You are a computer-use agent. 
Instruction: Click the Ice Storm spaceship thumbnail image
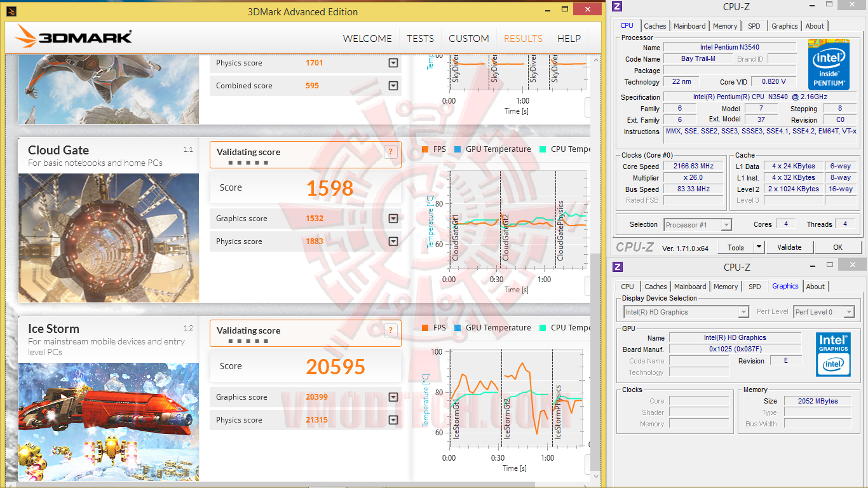(109, 422)
